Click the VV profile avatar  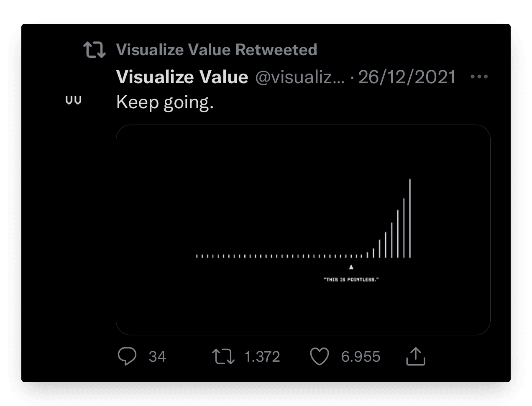click(74, 100)
